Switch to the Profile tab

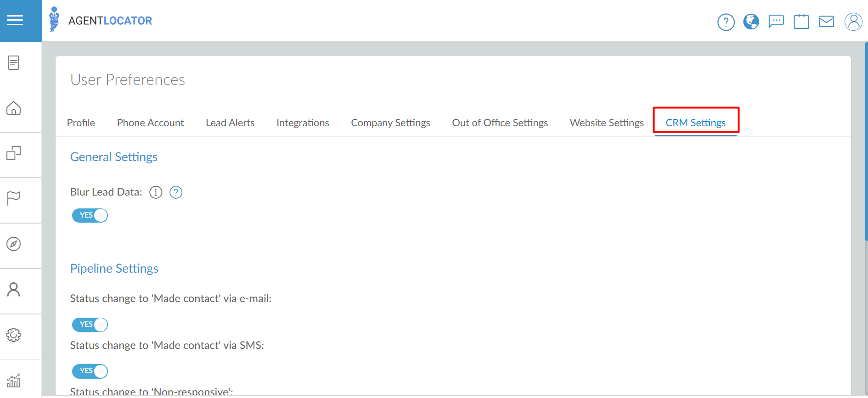pos(81,123)
